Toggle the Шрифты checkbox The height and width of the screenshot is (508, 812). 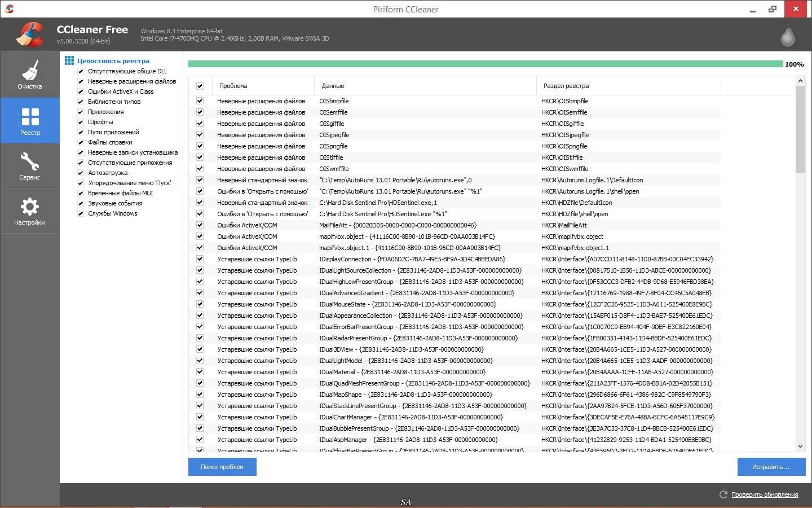81,122
